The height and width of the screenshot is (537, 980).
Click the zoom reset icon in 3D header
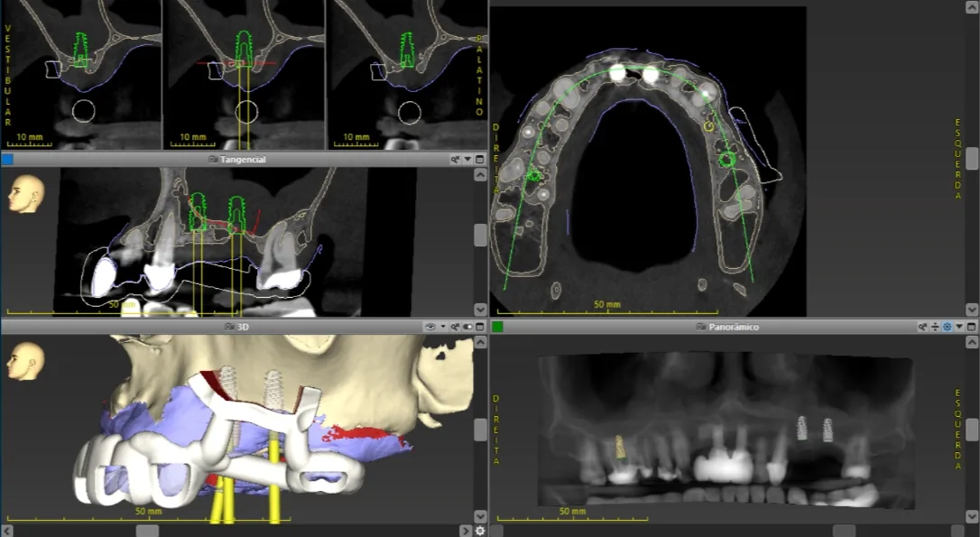[455, 327]
